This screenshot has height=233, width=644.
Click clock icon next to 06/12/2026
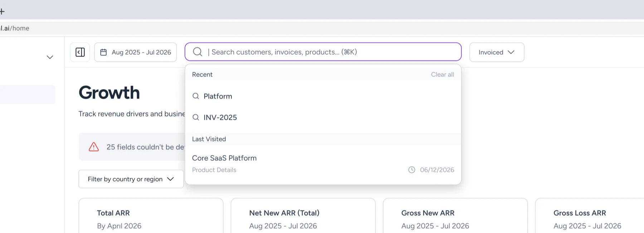click(x=412, y=170)
